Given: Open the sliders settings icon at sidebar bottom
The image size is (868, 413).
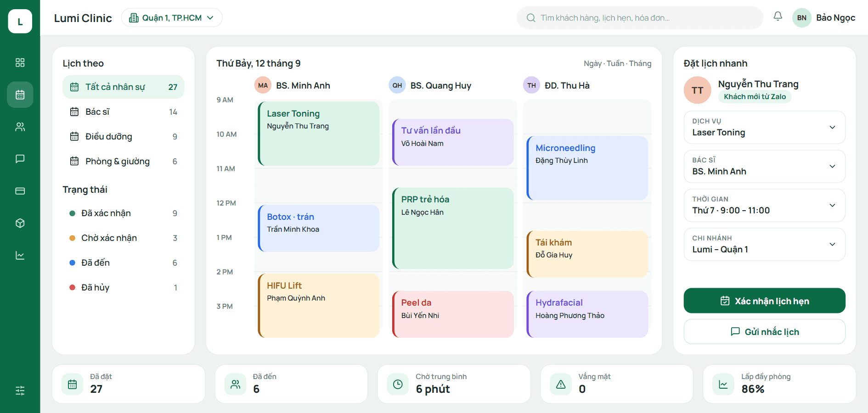Looking at the screenshot, I should (x=20, y=391).
